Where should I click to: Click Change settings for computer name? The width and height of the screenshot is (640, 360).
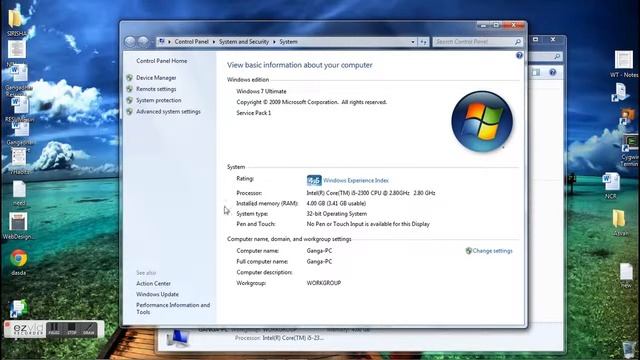(x=492, y=251)
